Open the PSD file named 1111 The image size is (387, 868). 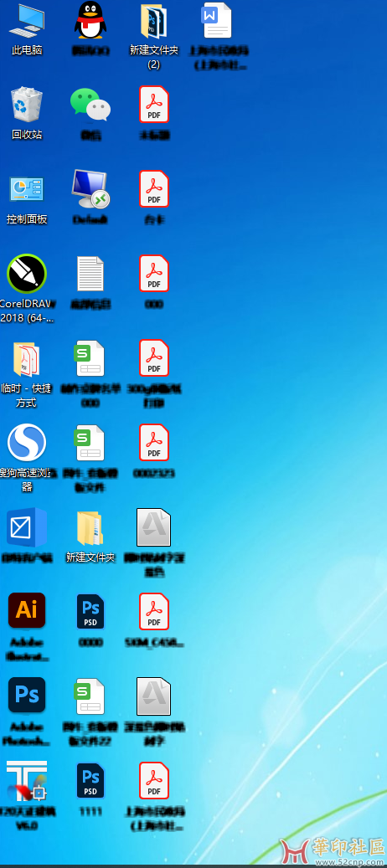pos(90,781)
